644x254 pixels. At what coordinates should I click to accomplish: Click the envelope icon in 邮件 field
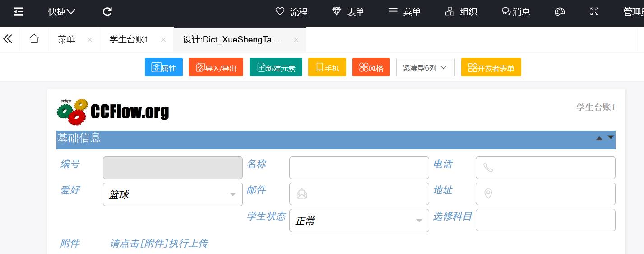pyautogui.click(x=302, y=194)
